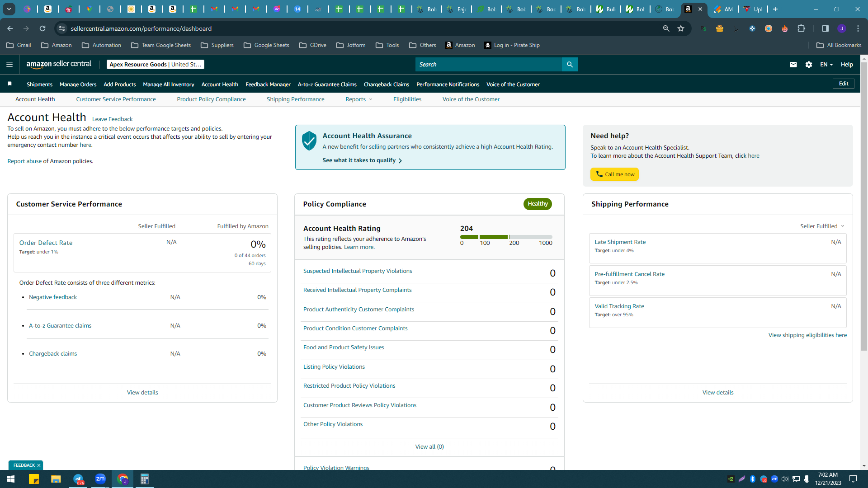Click the Help link in the header
Image resolution: width=868 pixels, height=488 pixels.
point(847,65)
